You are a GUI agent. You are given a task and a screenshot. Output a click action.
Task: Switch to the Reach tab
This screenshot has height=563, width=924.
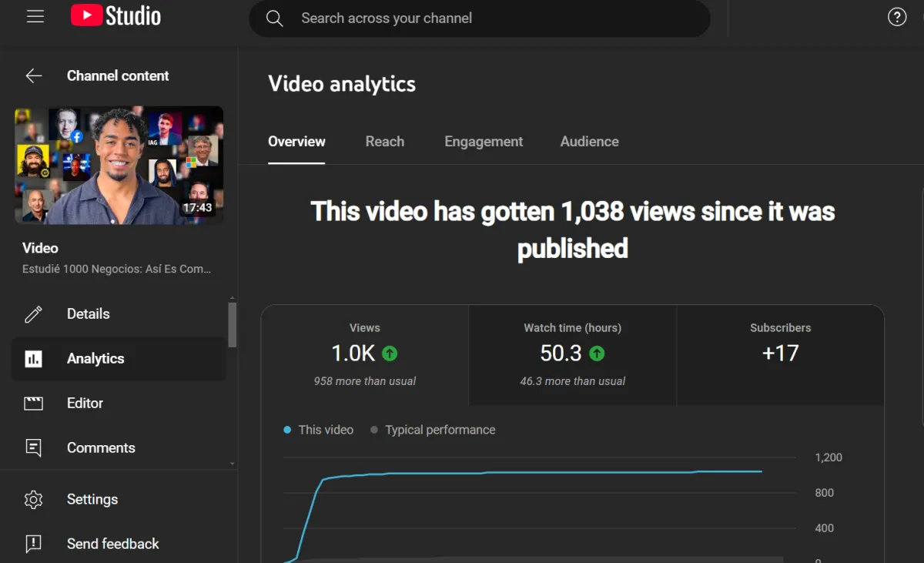click(385, 142)
